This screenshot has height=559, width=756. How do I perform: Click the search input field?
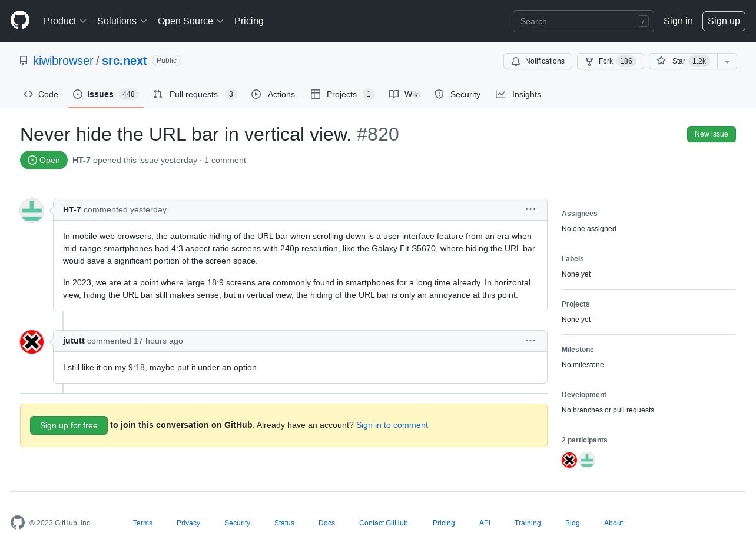583,21
